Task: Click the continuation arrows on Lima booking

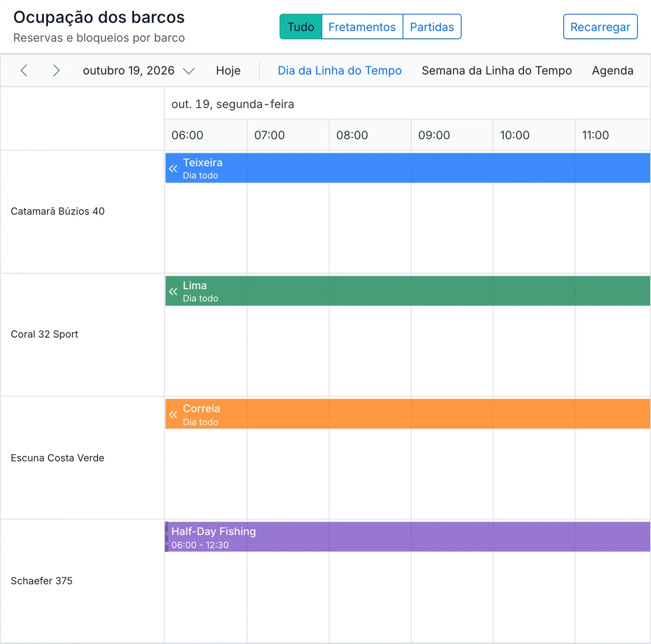Action: coord(173,291)
